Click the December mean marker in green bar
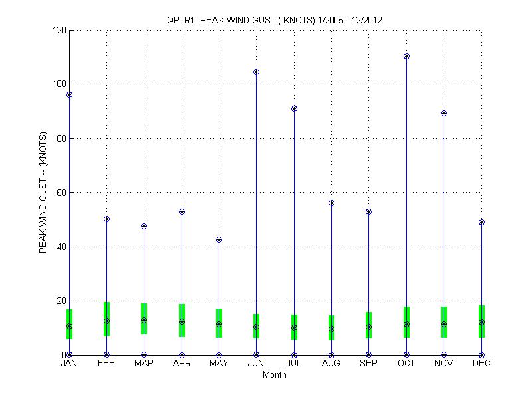 coord(481,323)
